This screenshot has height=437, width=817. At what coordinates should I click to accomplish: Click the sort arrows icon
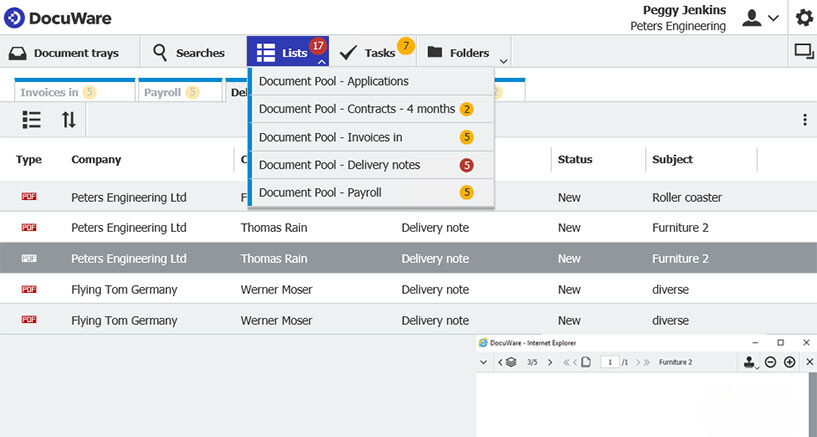pos(69,120)
